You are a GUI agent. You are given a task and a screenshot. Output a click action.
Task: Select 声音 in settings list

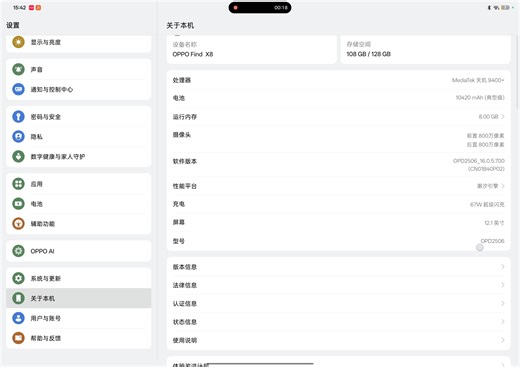(x=79, y=69)
